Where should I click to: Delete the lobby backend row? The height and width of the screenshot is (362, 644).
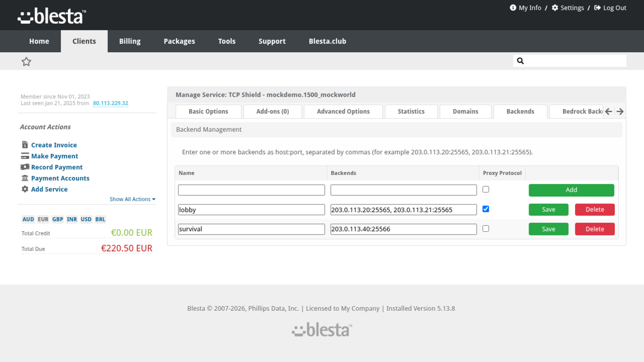(595, 209)
